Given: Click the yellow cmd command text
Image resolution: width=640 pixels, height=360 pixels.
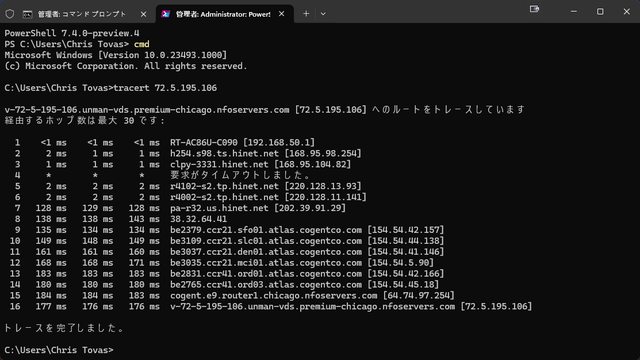Looking at the screenshot, I should pos(142,44).
